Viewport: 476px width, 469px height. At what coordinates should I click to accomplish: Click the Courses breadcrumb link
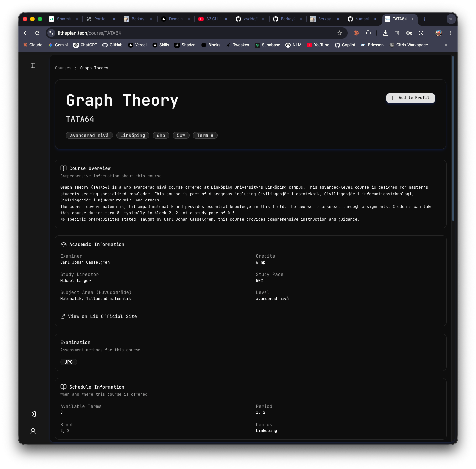63,68
